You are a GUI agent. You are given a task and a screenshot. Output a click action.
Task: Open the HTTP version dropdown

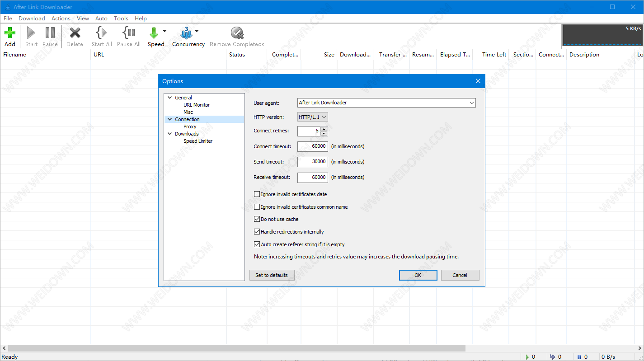click(x=313, y=117)
